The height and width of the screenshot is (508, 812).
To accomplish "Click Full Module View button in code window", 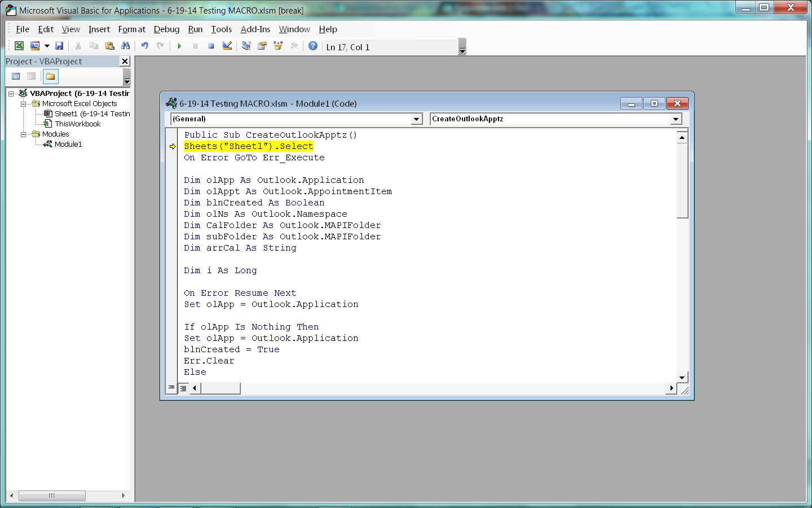I will (x=183, y=388).
